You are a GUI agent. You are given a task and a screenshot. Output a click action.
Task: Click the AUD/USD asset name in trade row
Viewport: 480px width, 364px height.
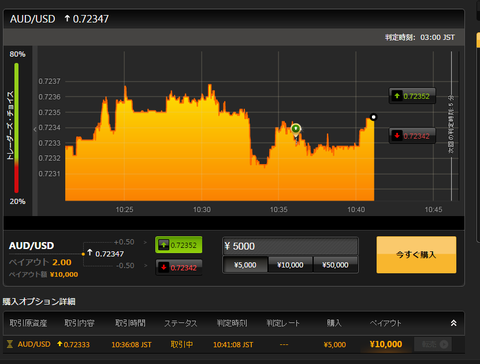tap(34, 344)
